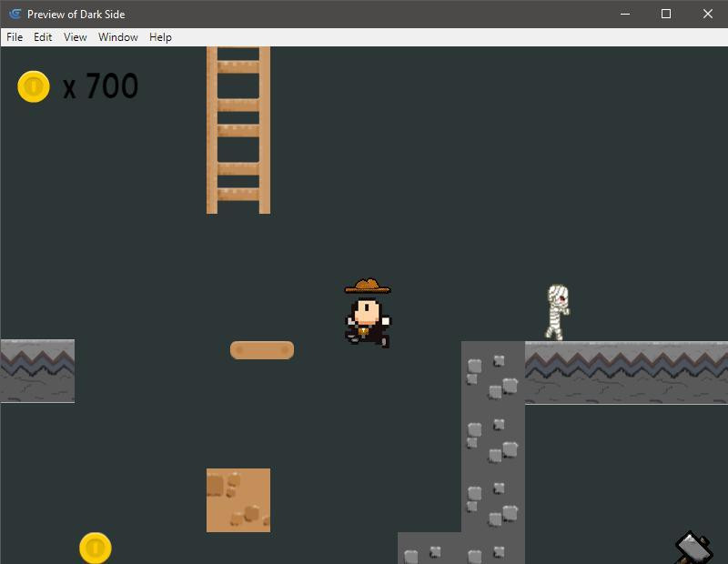Viewport: 728px width, 564px height.
Task: Open the Help menu
Action: point(160,37)
